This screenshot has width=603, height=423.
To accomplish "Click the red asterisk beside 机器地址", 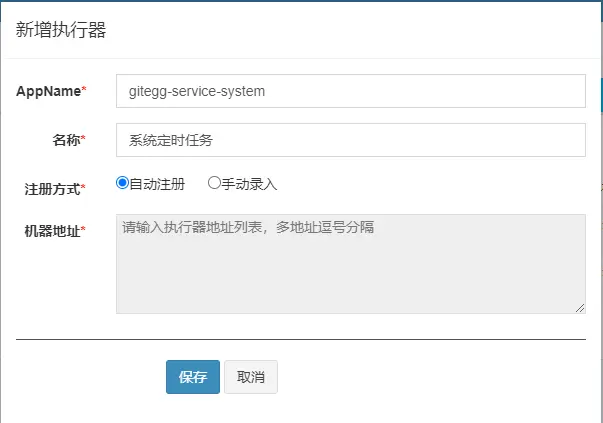I will (x=83, y=231).
